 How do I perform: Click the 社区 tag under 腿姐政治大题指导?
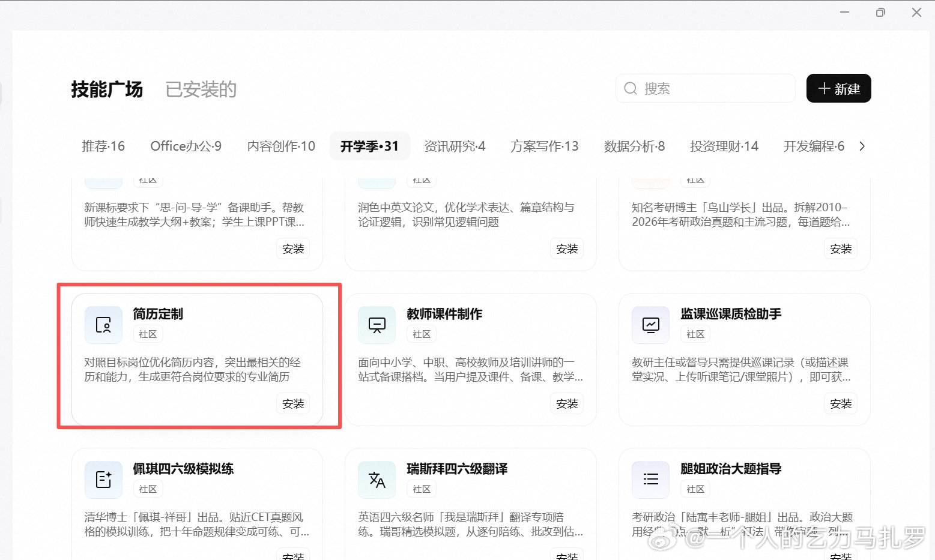pyautogui.click(x=695, y=489)
